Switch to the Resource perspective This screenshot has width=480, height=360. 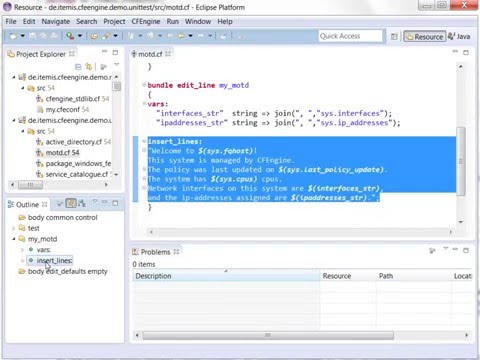(425, 36)
